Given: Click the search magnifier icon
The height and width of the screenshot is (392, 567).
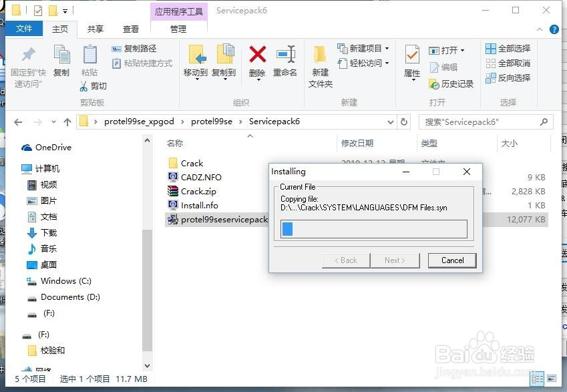Looking at the screenshot, I should (544, 122).
